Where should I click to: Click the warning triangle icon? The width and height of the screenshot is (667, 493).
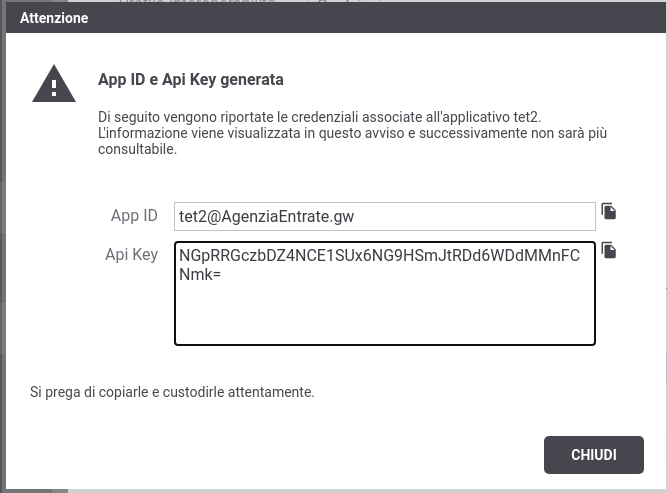point(54,84)
